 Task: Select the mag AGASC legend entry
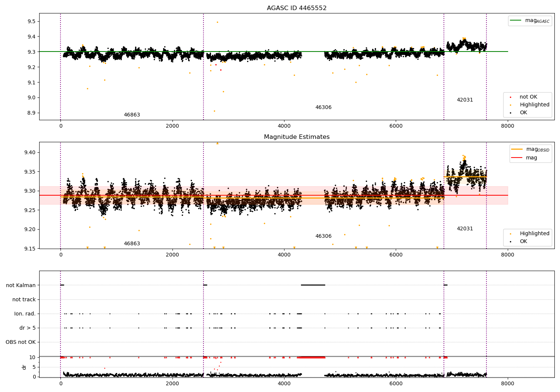[530, 21]
